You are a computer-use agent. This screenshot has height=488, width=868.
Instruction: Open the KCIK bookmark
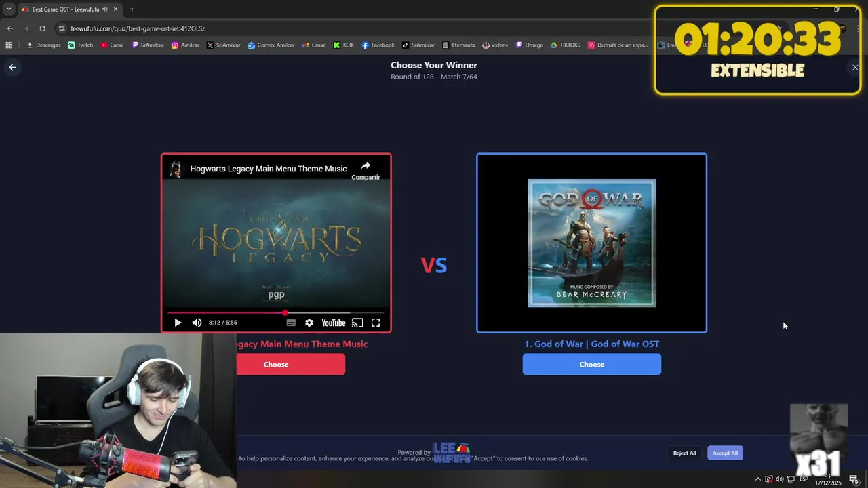click(343, 45)
